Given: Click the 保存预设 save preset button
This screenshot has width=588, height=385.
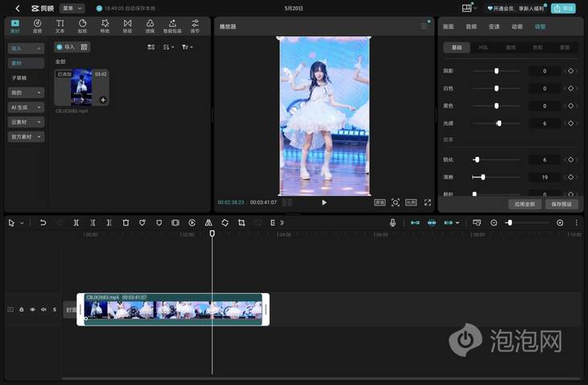Looking at the screenshot, I should pyautogui.click(x=561, y=205).
